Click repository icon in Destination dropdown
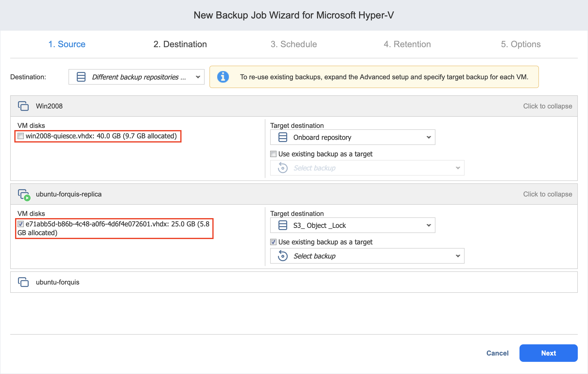This screenshot has height=374, width=588. tap(81, 77)
